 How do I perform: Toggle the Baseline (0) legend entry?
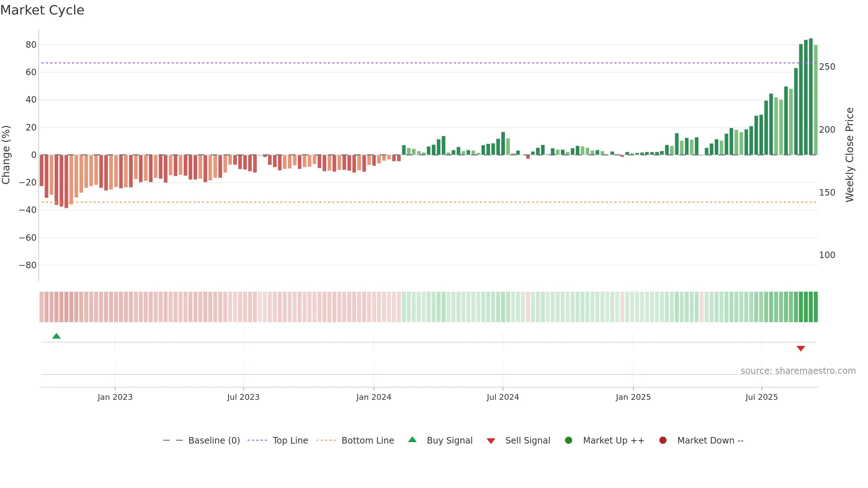(201, 440)
